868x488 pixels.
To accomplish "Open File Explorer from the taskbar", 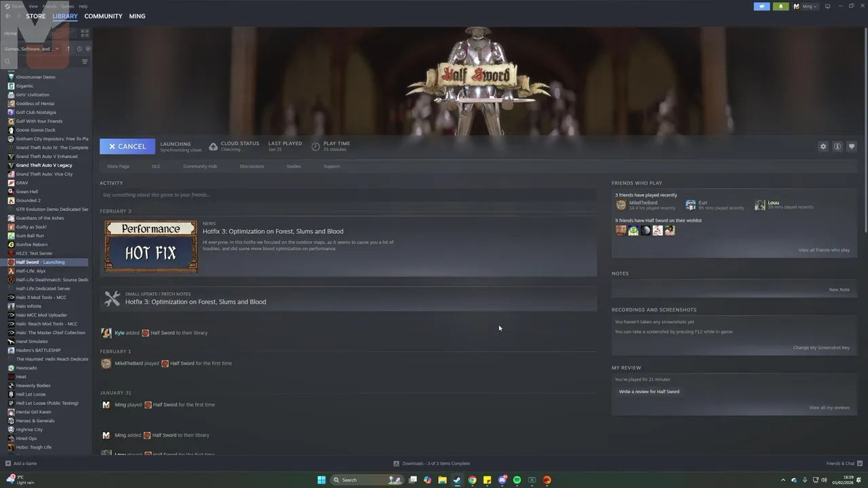I will click(x=442, y=480).
